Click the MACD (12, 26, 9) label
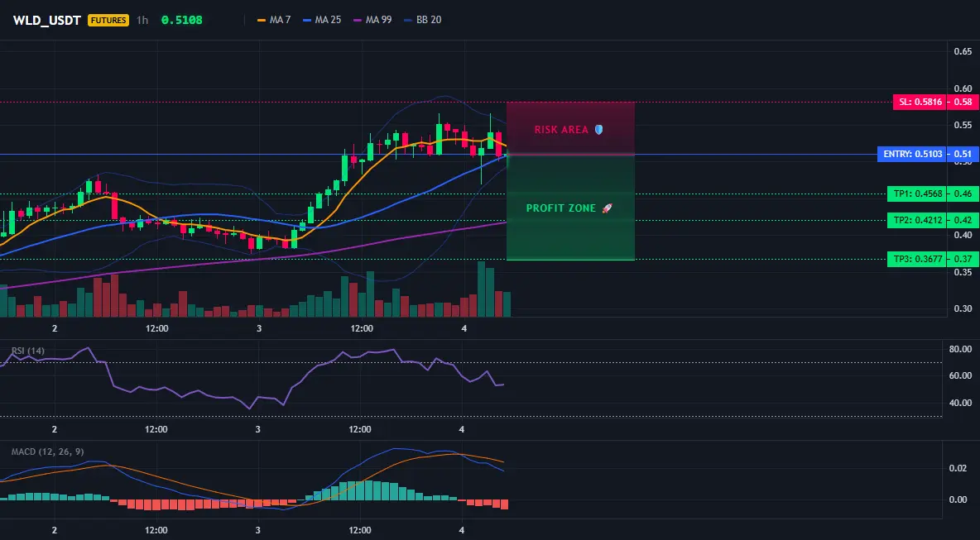The height and width of the screenshot is (540, 980). click(x=47, y=452)
